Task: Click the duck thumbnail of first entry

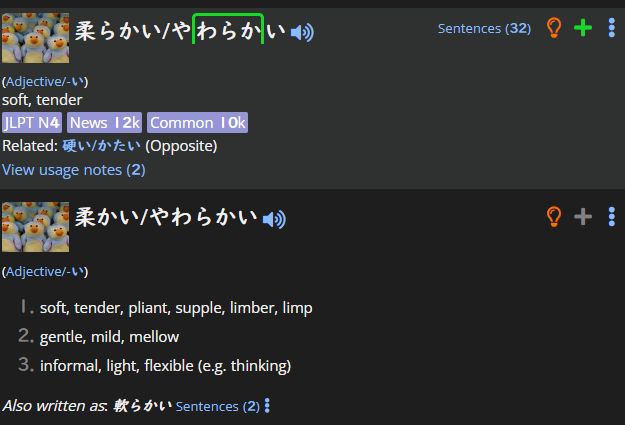Action: [x=35, y=38]
